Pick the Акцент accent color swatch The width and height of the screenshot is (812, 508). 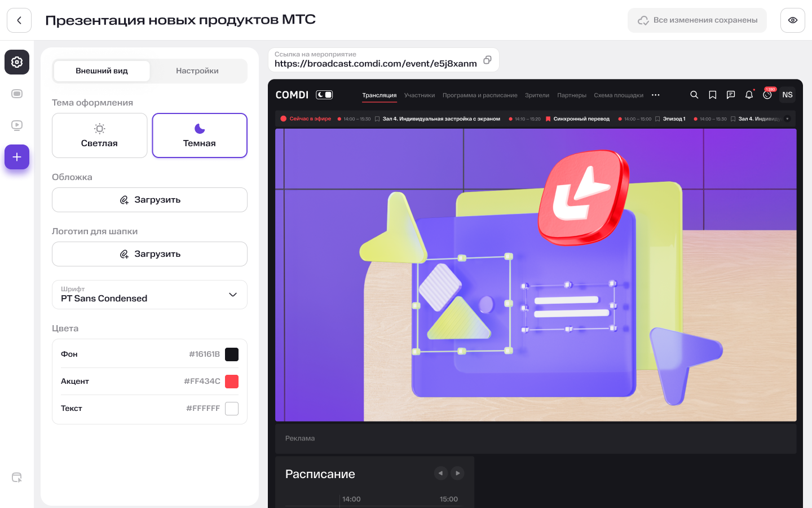coord(232,382)
